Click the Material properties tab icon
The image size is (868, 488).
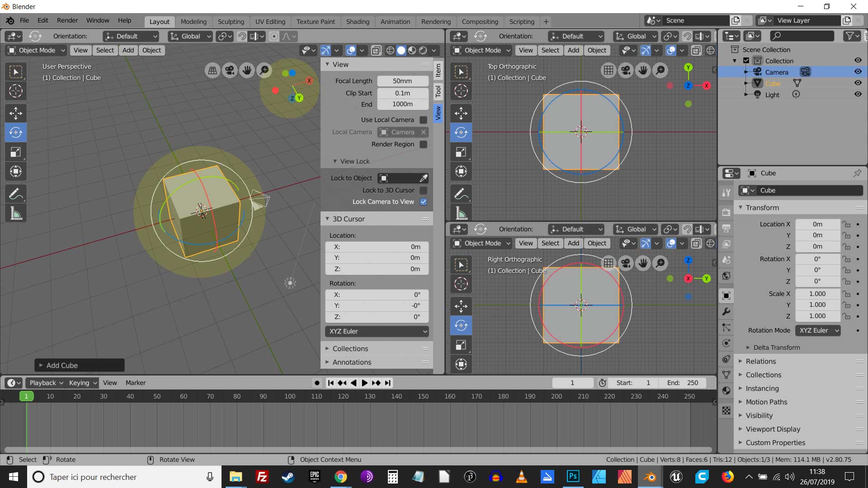click(726, 391)
